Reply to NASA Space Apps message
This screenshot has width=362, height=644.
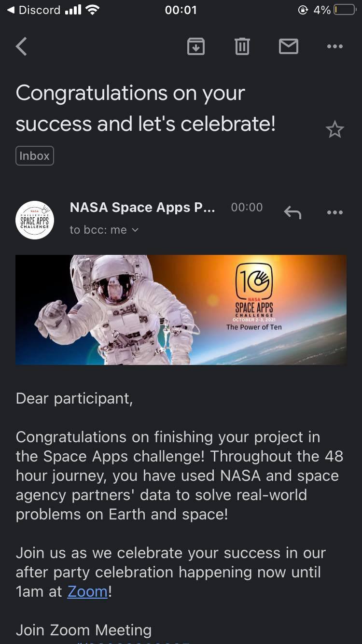(x=292, y=212)
